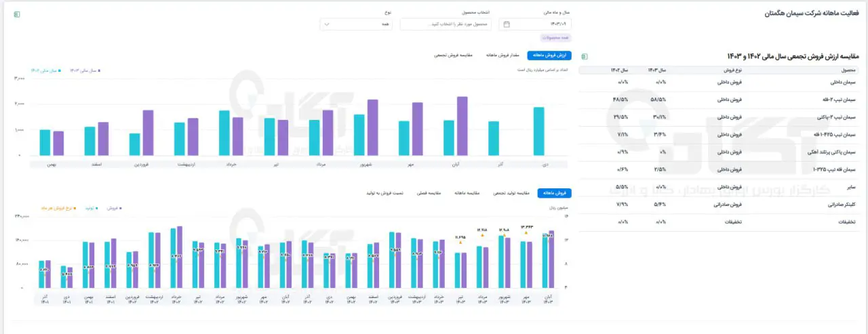Open the مقایسه ماهانه tab
This screenshot has width=868, height=334.
click(x=466, y=193)
